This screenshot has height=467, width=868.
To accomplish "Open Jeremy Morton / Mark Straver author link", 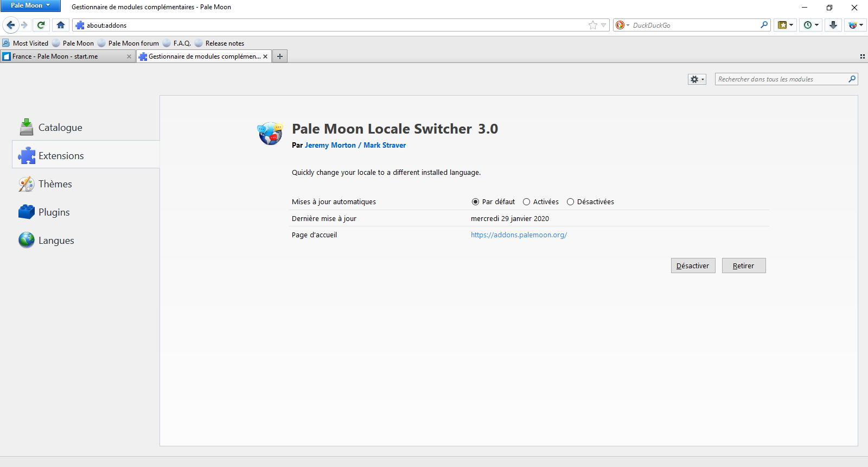I will tap(355, 146).
